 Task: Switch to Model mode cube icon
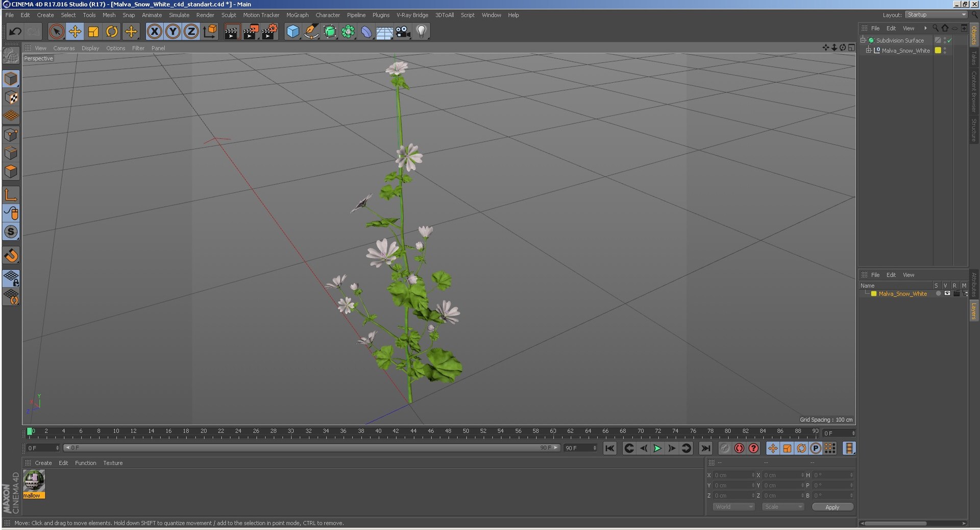(x=11, y=79)
